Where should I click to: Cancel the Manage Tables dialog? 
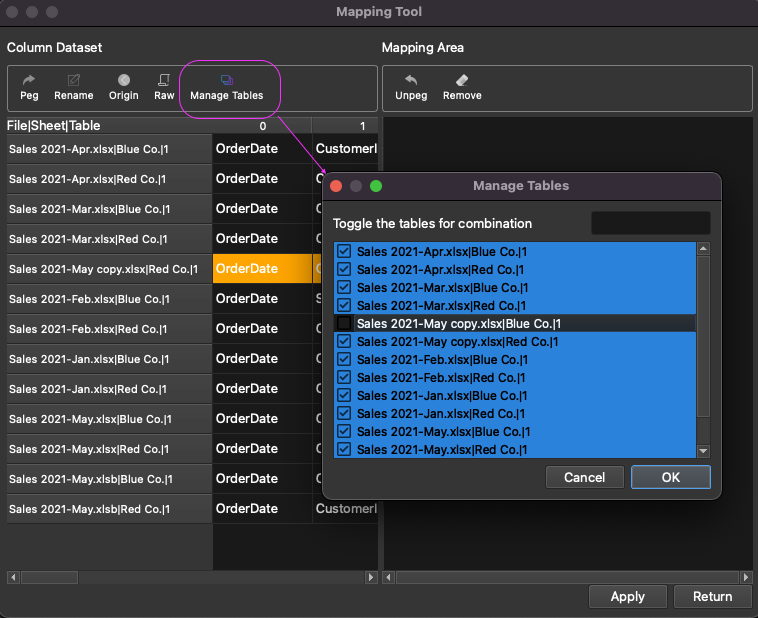[x=584, y=477]
